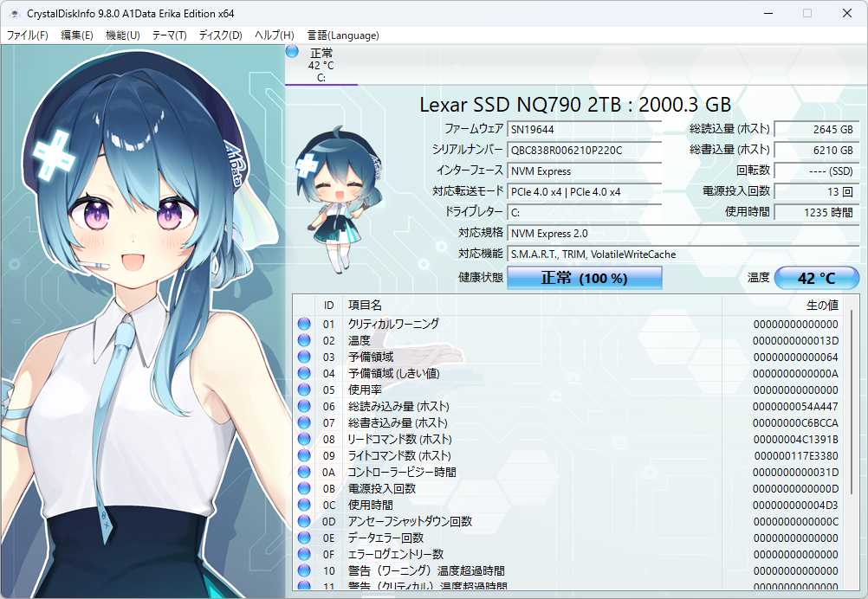Image resolution: width=868 pixels, height=599 pixels.
Task: Click the blue dot next to 総読み込み量 (ホスト)
Action: click(x=304, y=406)
